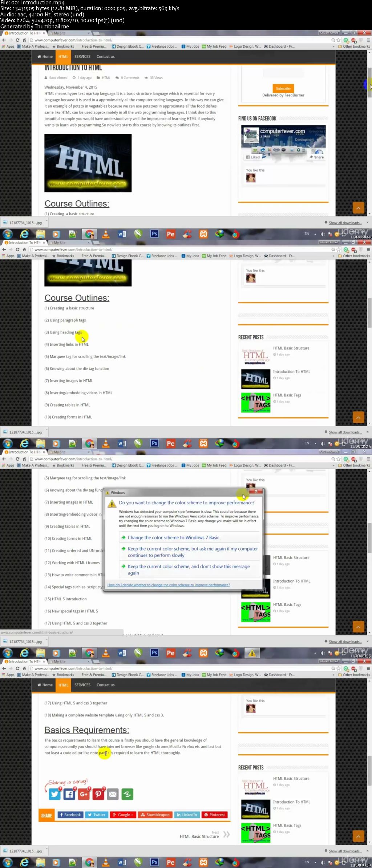This screenshot has width=372, height=868.
Task: Click the orange Stumbleupon share button
Action: (155, 815)
